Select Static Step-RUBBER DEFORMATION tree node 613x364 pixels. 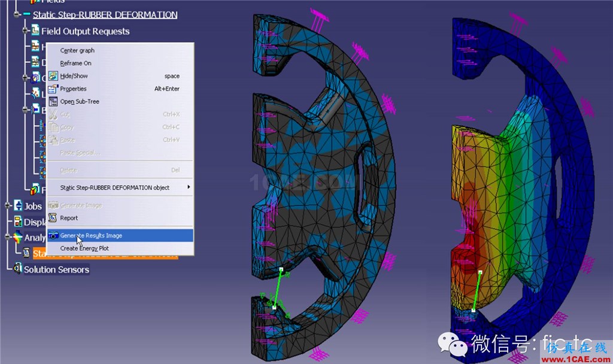click(105, 14)
